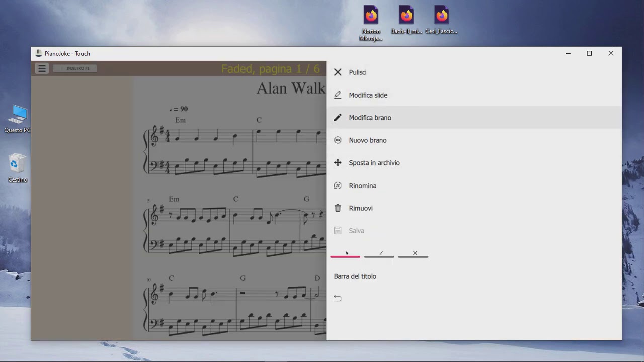Maximize the PianoJoke - Touch window

[589, 53]
